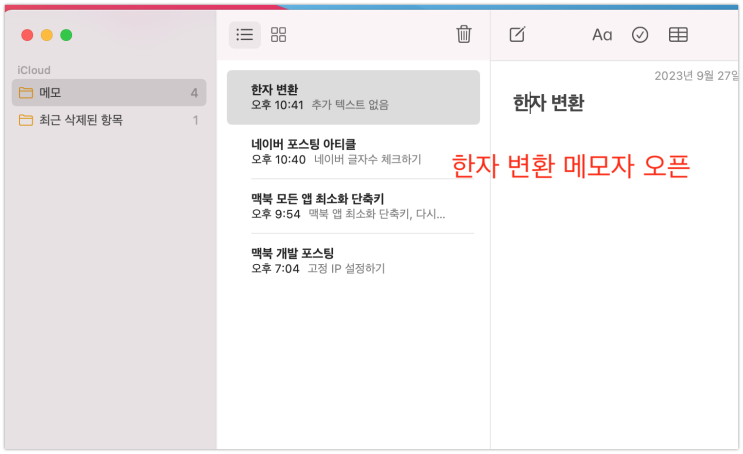Switch to gallery grid view
This screenshot has height=454, width=743.
pyautogui.click(x=278, y=35)
